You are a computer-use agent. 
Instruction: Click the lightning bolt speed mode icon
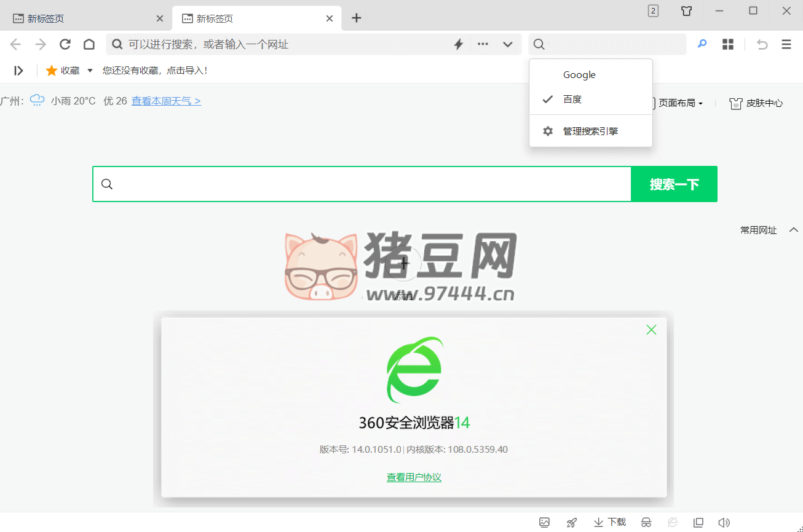pyautogui.click(x=458, y=44)
